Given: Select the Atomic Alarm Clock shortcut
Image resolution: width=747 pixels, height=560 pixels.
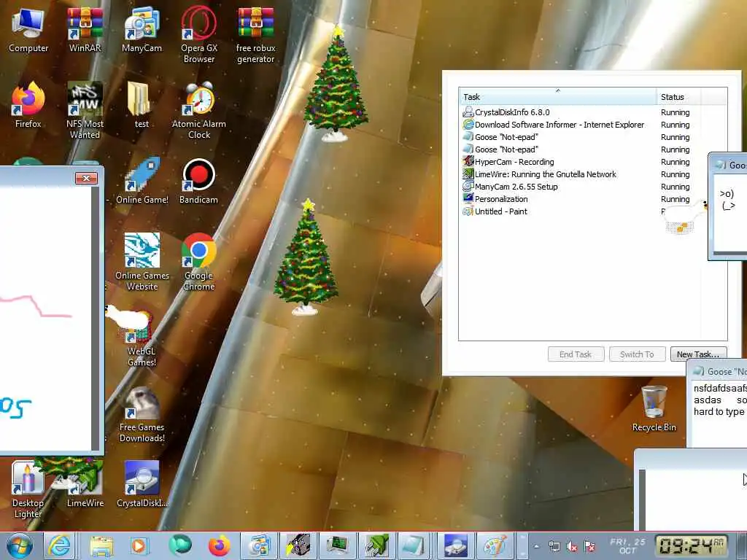Looking at the screenshot, I should coord(198,111).
